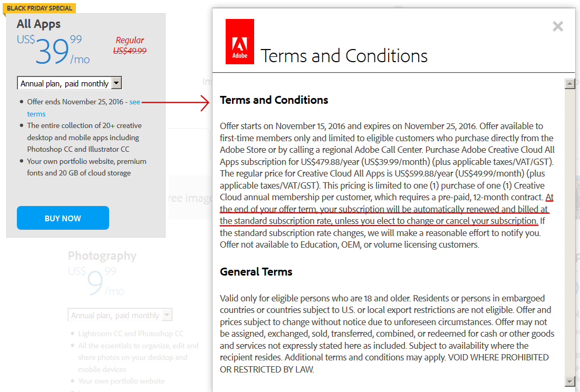Click the All Apps dropdown arrow button
The image size is (580, 392).
(117, 83)
